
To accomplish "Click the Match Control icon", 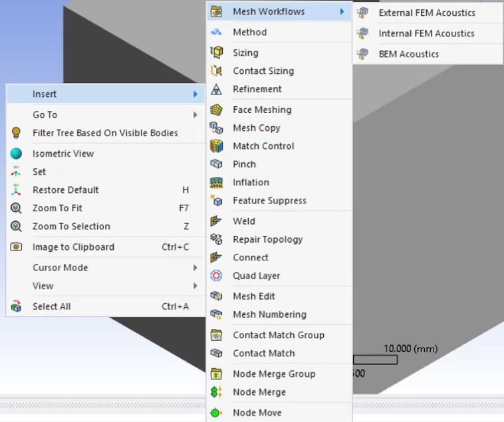I will tap(216, 146).
